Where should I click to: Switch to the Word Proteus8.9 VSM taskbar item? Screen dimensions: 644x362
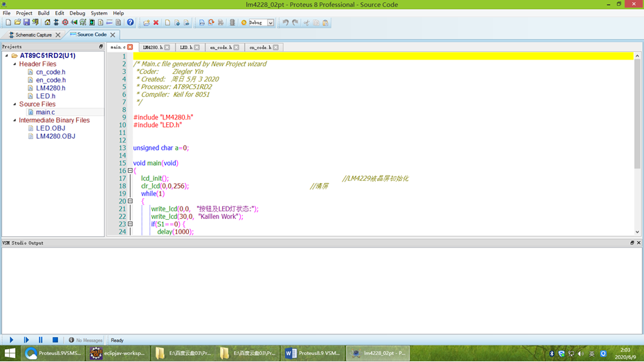coord(313,353)
